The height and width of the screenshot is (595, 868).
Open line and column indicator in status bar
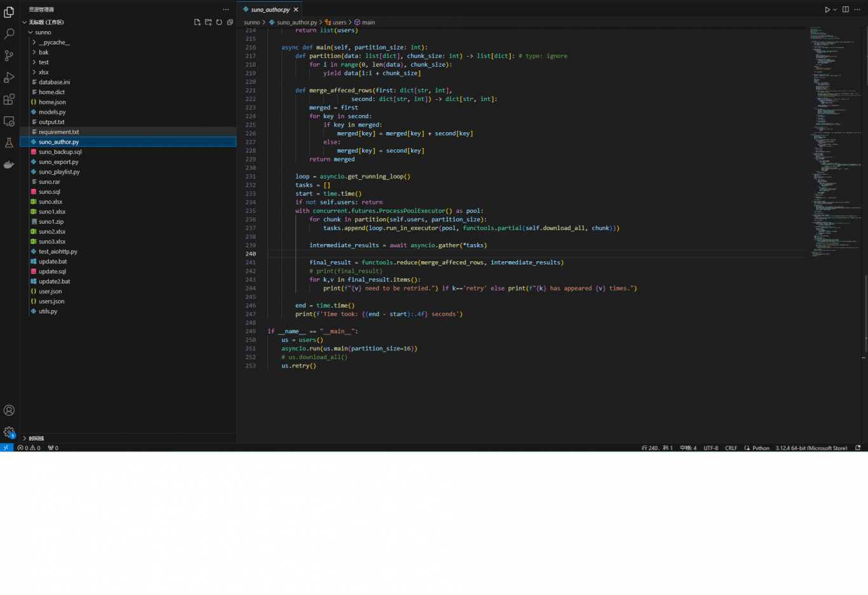click(x=657, y=448)
